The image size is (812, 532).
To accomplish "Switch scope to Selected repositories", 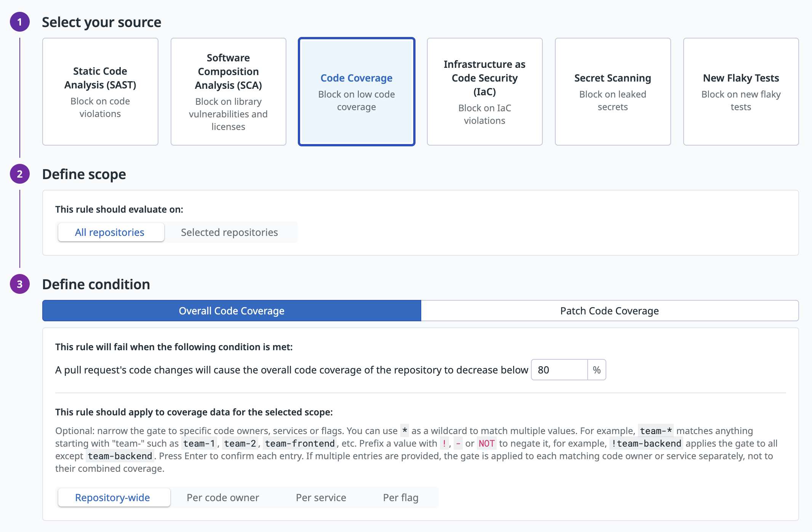I will click(x=229, y=232).
